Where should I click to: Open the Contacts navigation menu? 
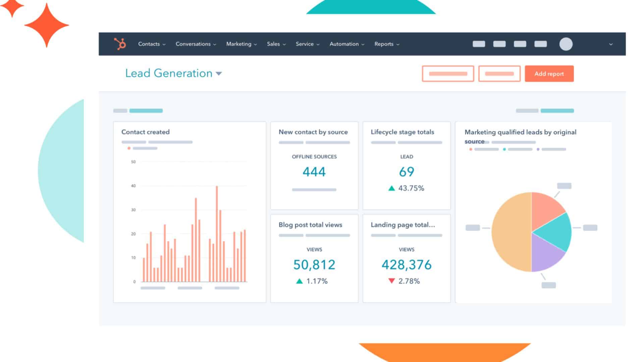(151, 44)
